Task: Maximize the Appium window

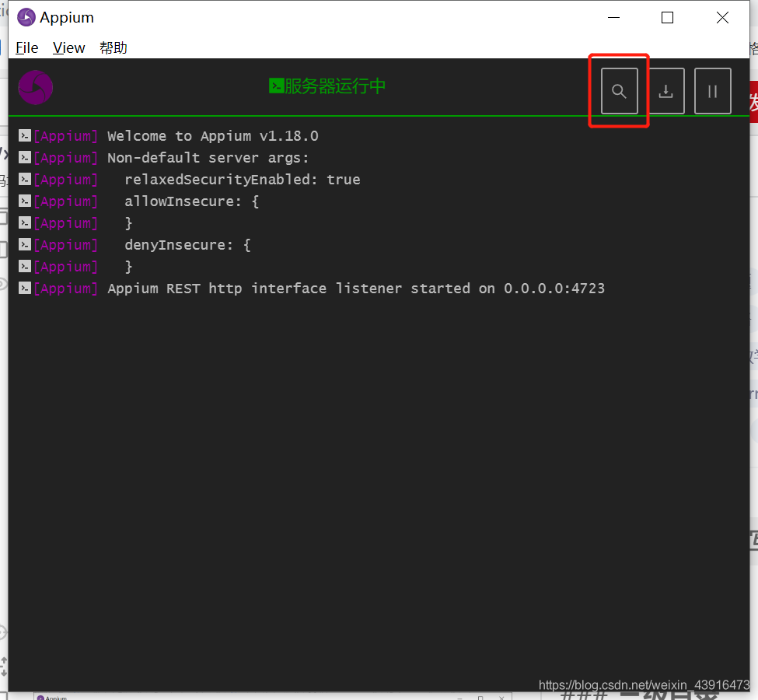Action: 668,17
